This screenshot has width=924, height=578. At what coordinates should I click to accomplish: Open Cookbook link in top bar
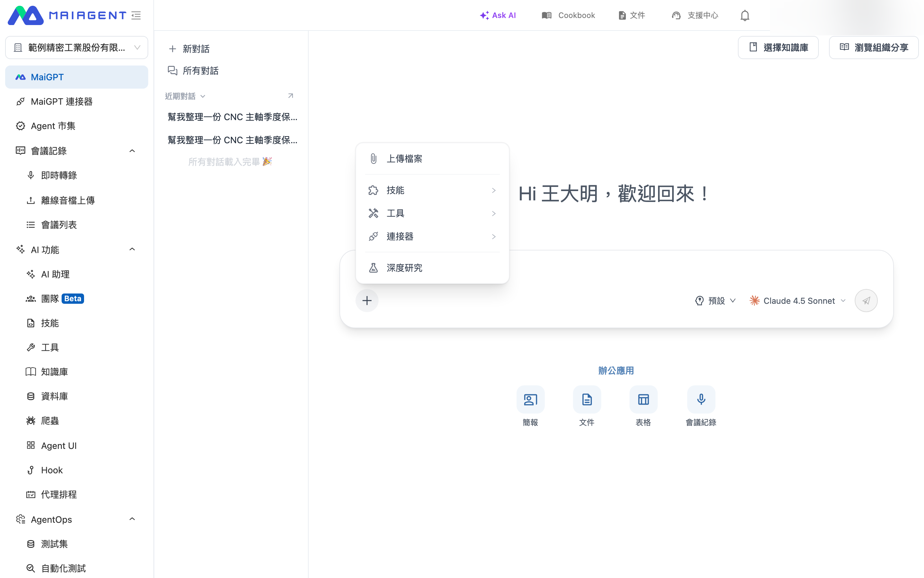pyautogui.click(x=569, y=15)
